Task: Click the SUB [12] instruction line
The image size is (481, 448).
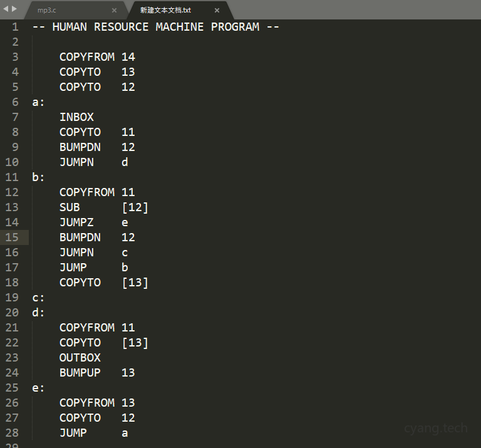Action: point(103,207)
